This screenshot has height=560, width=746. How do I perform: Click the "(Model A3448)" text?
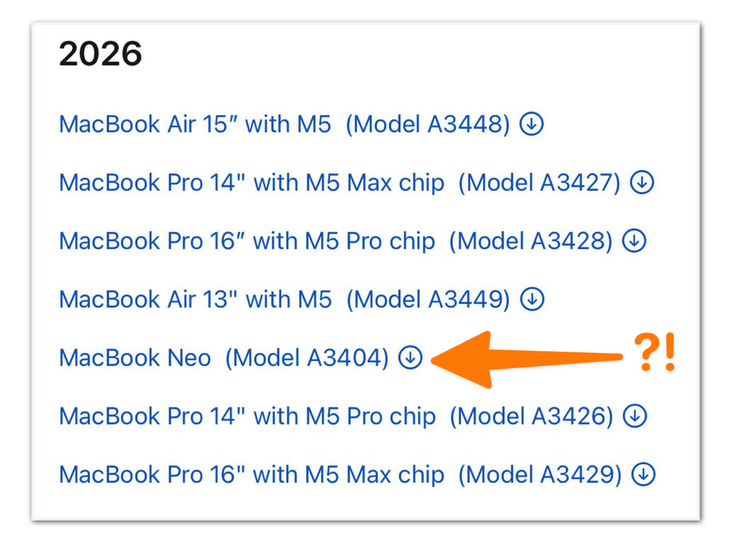428,125
